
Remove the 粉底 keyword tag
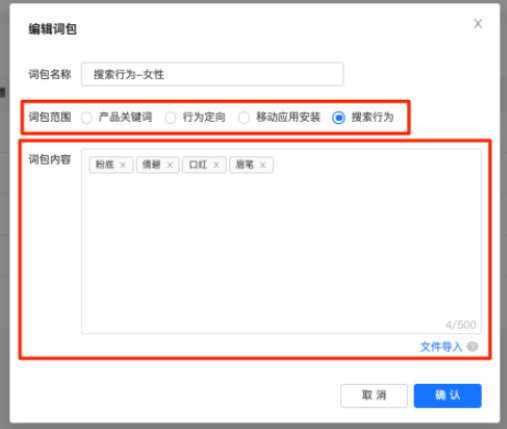[x=123, y=165]
